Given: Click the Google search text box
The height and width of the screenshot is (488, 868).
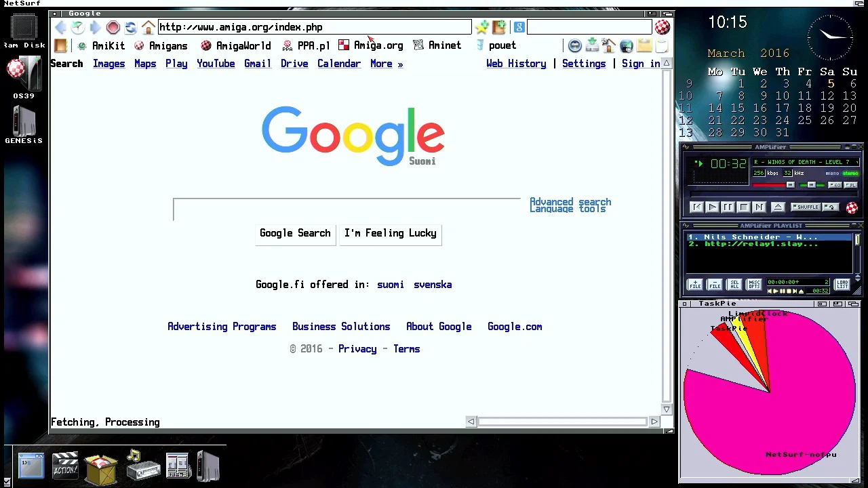Looking at the screenshot, I should (x=347, y=210).
